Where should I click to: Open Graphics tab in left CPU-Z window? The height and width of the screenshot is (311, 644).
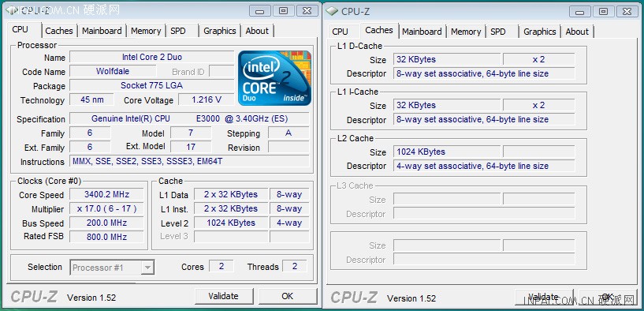220,31
